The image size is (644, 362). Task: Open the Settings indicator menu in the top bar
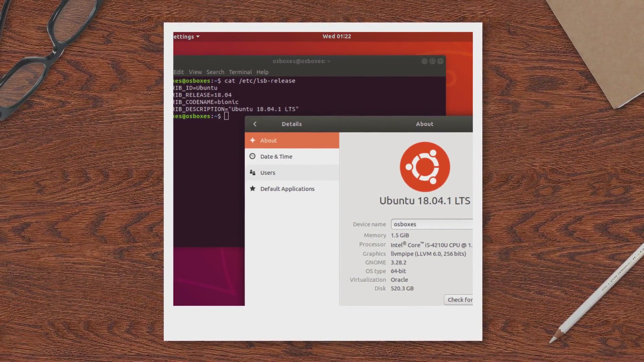[x=185, y=36]
